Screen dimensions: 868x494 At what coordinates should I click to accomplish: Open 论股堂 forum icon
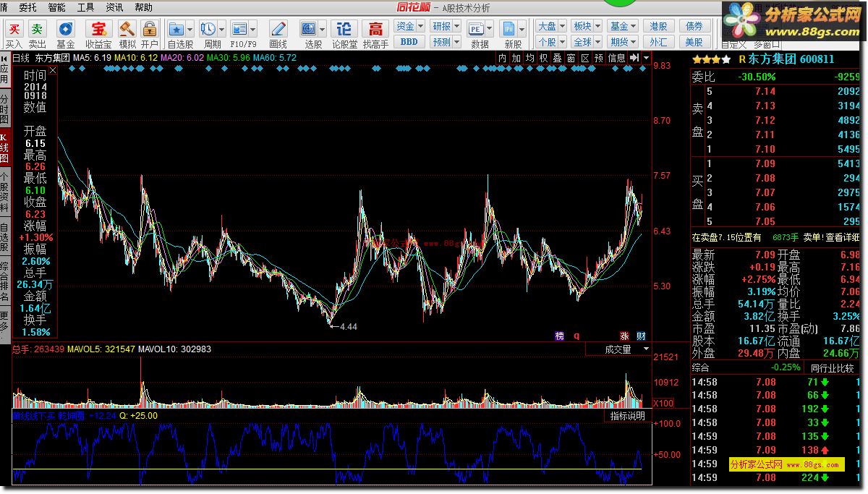click(345, 29)
